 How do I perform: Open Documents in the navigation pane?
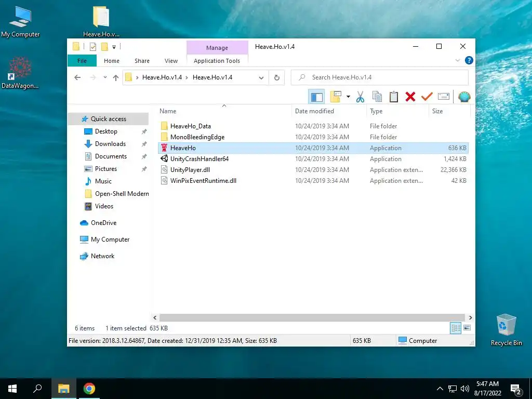111,156
